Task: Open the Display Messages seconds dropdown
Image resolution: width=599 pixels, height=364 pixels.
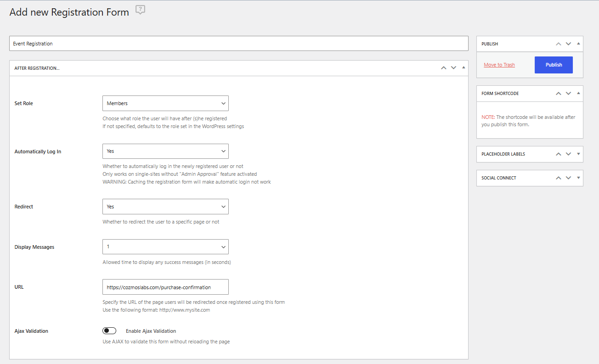Action: click(165, 247)
